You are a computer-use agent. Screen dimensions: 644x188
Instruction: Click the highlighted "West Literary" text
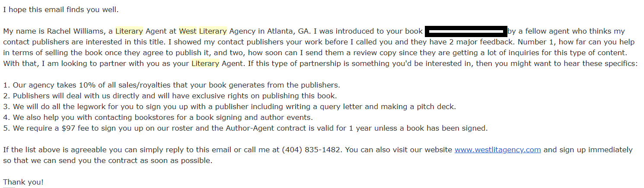pyautogui.click(x=203, y=31)
